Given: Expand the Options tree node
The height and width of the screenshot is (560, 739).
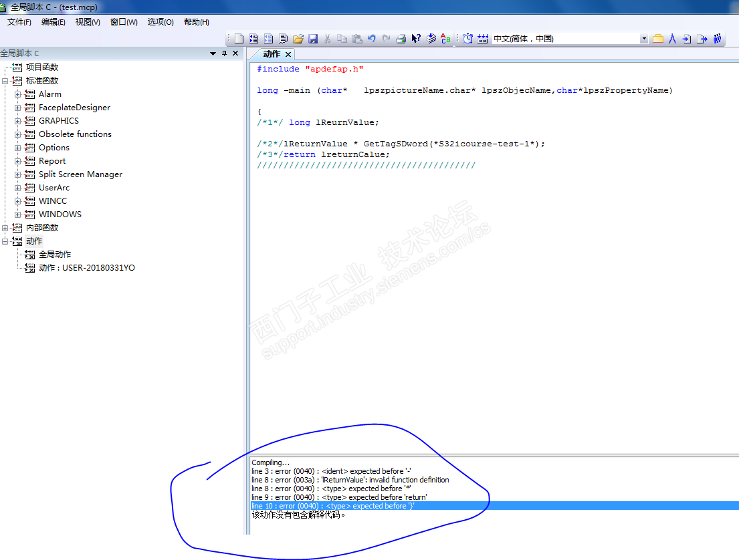Looking at the screenshot, I should pyautogui.click(x=17, y=148).
